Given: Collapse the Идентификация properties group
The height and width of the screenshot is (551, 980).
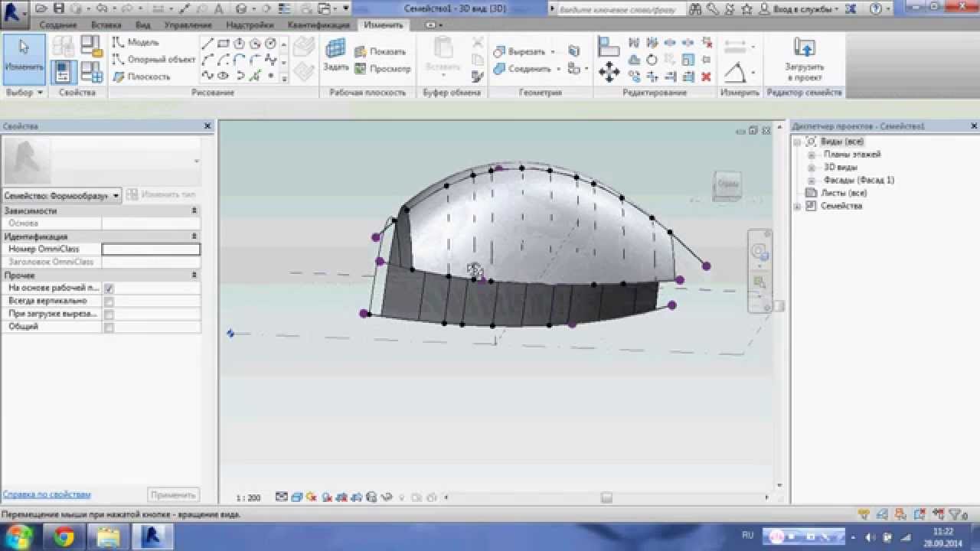Looking at the screenshot, I should [x=194, y=236].
